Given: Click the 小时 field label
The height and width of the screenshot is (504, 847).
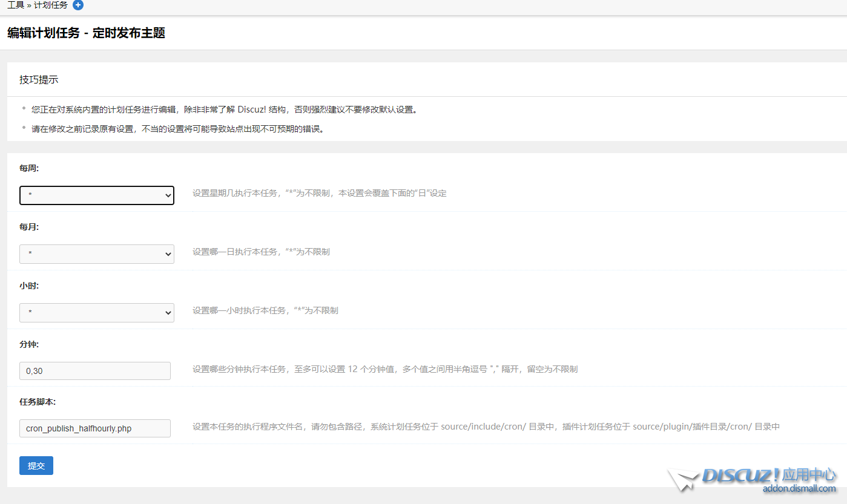Looking at the screenshot, I should coord(29,286).
